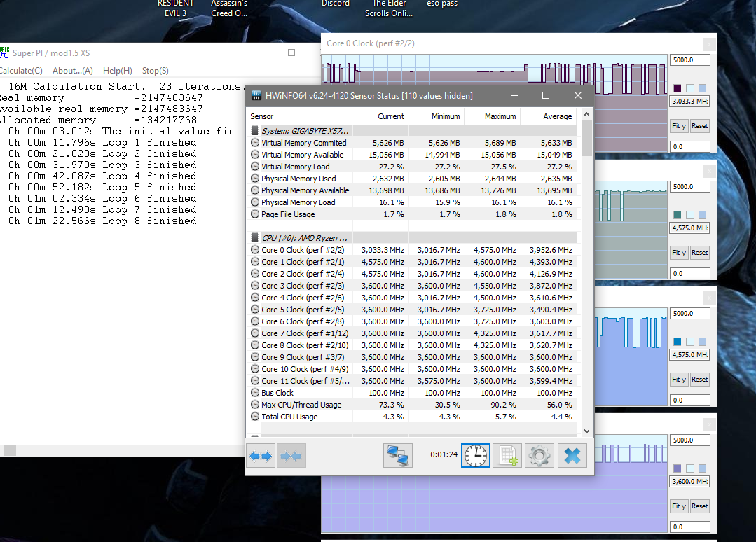Open the Discord desktop shortcut
This screenshot has height=542, width=756.
coord(336,4)
